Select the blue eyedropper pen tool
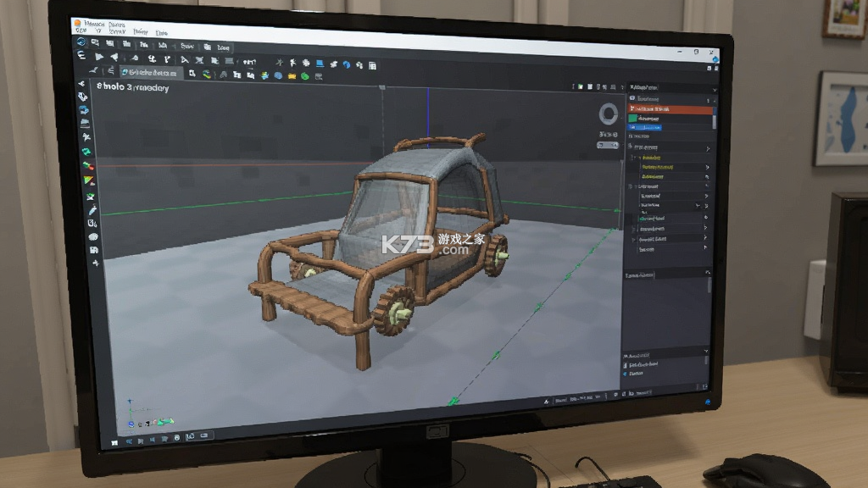The width and height of the screenshot is (868, 488). 92,210
